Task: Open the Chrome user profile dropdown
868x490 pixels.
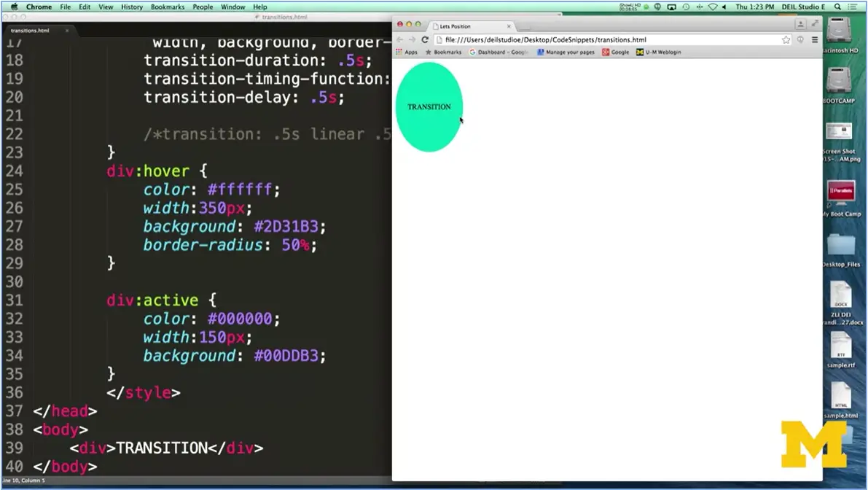Action: [801, 24]
